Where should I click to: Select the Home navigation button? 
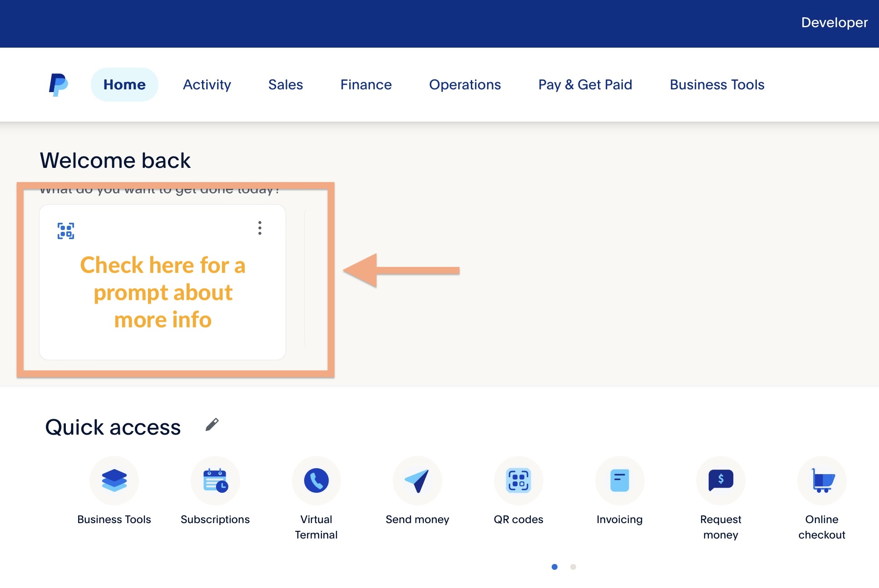pos(124,85)
